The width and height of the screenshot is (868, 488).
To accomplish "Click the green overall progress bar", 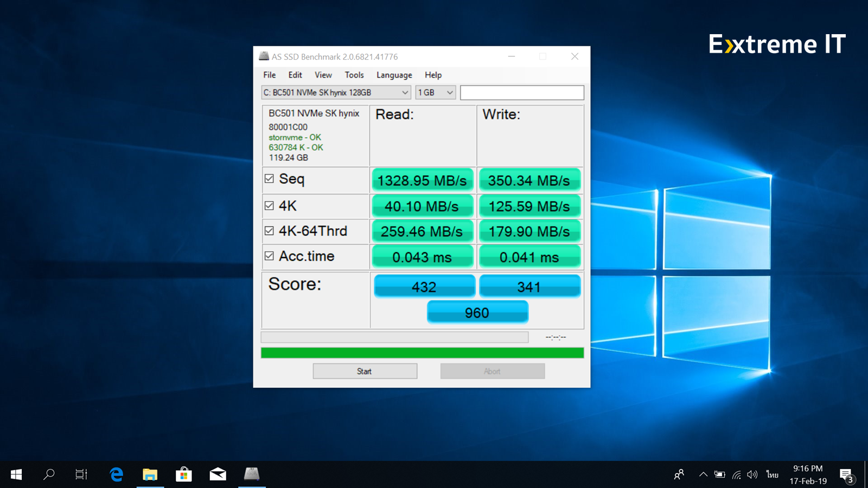I will pos(422,352).
